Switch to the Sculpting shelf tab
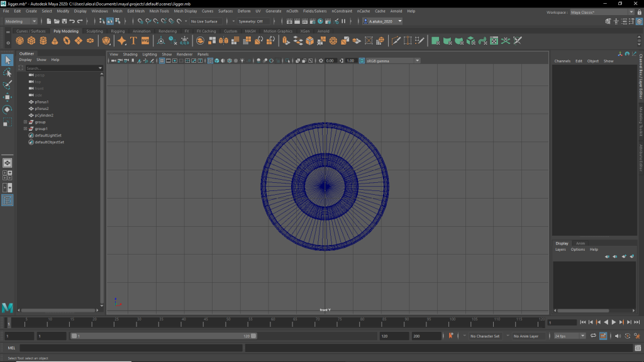This screenshot has height=362, width=644. pyautogui.click(x=94, y=31)
